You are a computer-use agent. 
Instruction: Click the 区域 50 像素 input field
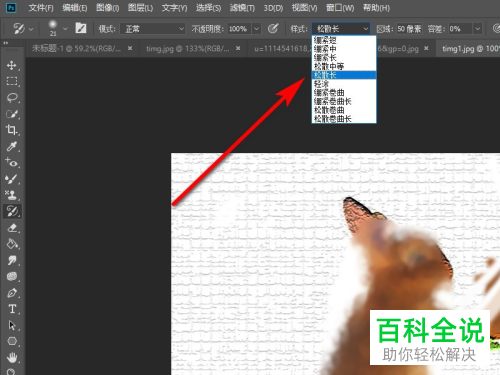click(x=409, y=29)
